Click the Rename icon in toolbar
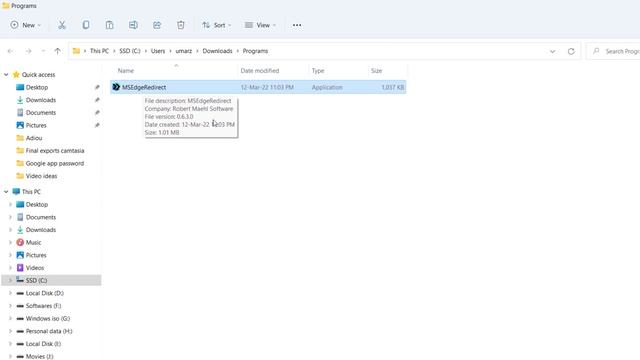Image resolution: width=640 pixels, height=360 pixels. 133,25
